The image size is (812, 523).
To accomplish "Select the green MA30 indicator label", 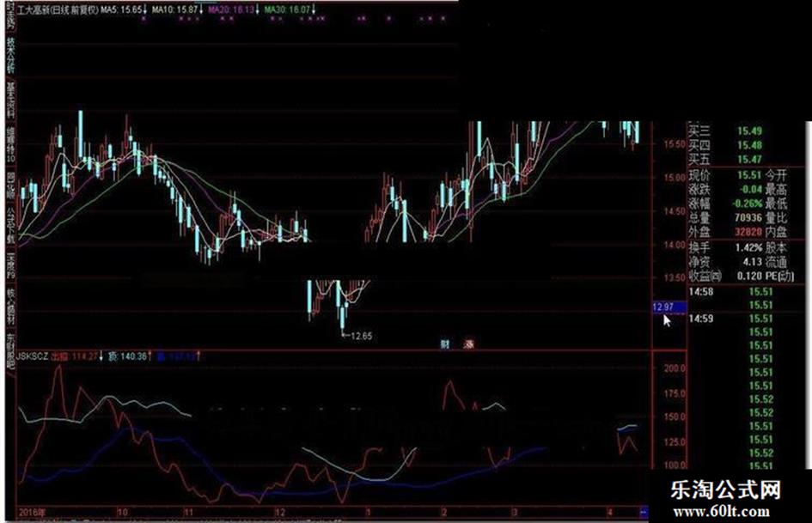I will [288, 9].
